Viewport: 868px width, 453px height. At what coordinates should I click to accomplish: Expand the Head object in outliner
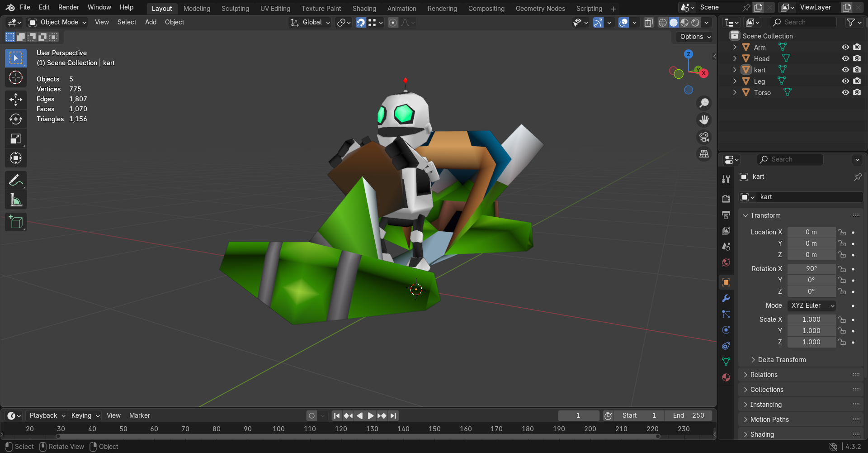point(735,58)
